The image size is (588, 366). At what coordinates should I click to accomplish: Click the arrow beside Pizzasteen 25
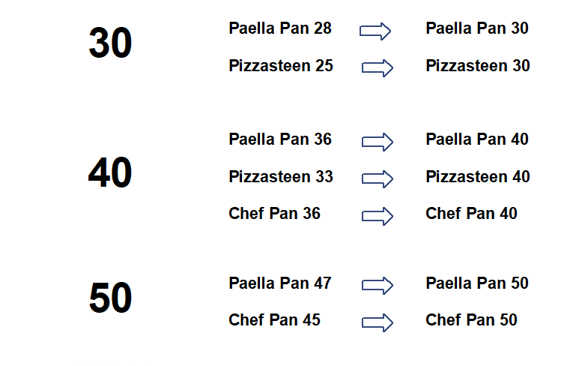tap(378, 68)
